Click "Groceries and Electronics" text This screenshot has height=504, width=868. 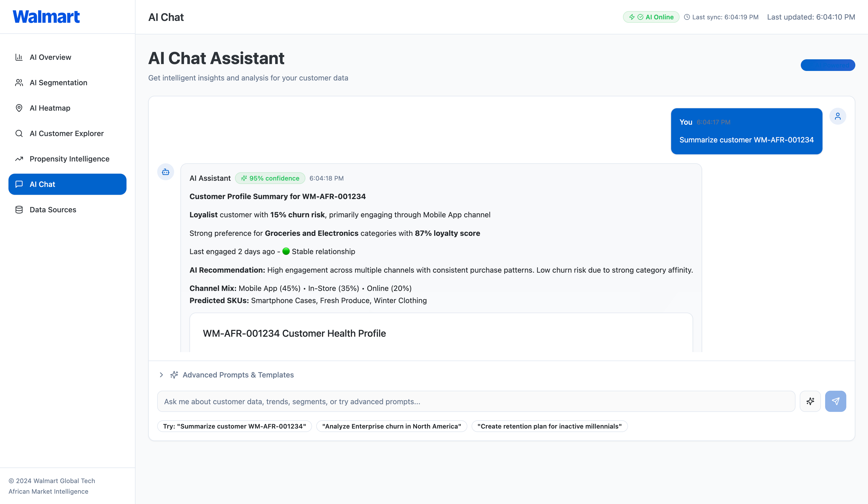(x=311, y=233)
